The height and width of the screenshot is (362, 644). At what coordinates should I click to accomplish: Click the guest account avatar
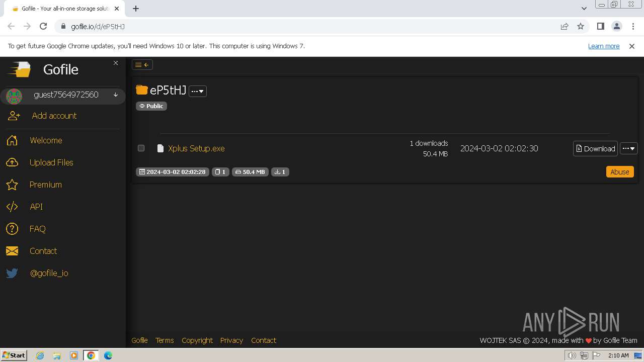click(14, 96)
